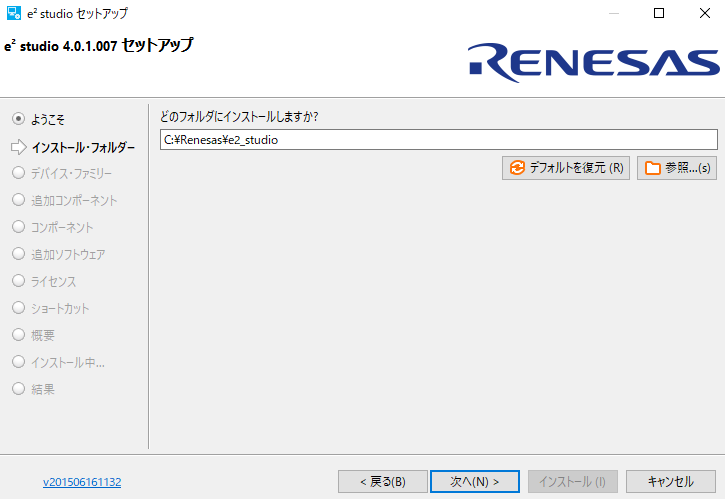This screenshot has height=499, width=725.
Task: Select the デバイス・ファミリー step radio
Action: [18, 173]
